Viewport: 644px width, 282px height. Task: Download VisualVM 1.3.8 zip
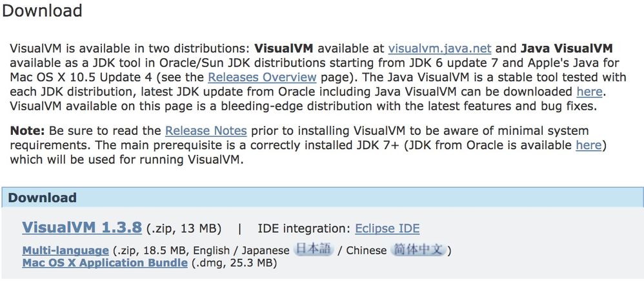[81, 228]
